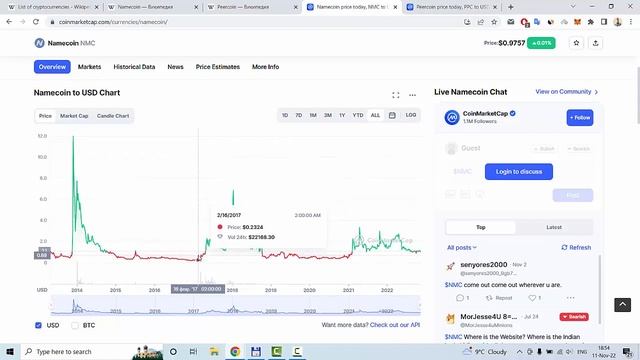Switch to Peercoin price browser tab

[x=452, y=7]
